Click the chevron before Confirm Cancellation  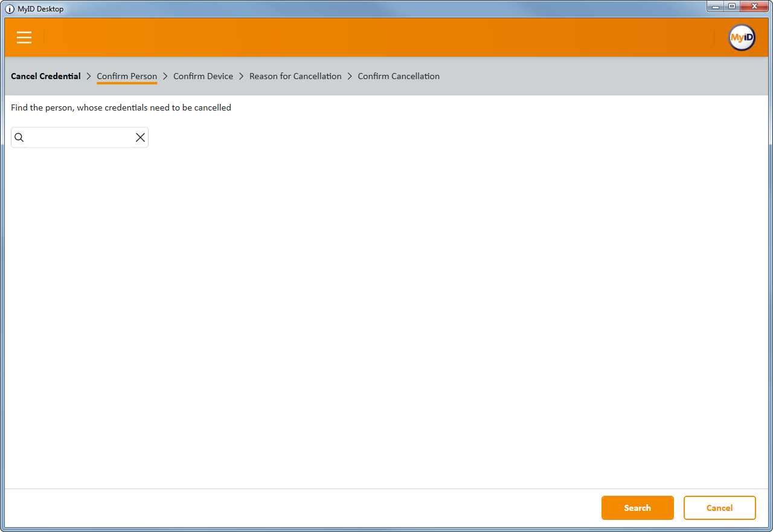click(x=350, y=76)
